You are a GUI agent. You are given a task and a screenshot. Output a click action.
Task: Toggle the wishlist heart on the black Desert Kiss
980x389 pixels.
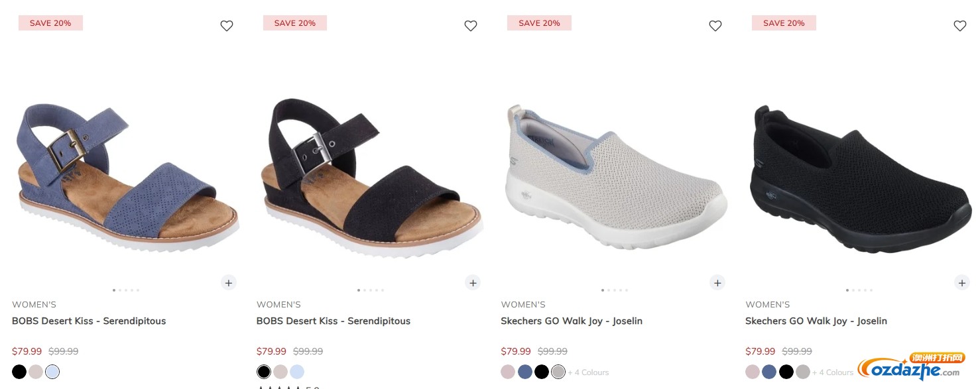[471, 25]
